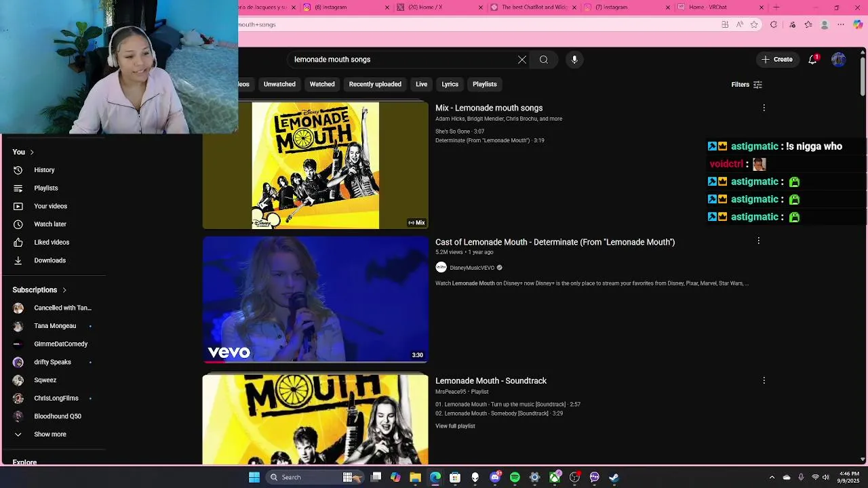The image size is (868, 488).
Task: Open Lemonade Mouth - Soundtrack title
Action: pyautogui.click(x=491, y=381)
